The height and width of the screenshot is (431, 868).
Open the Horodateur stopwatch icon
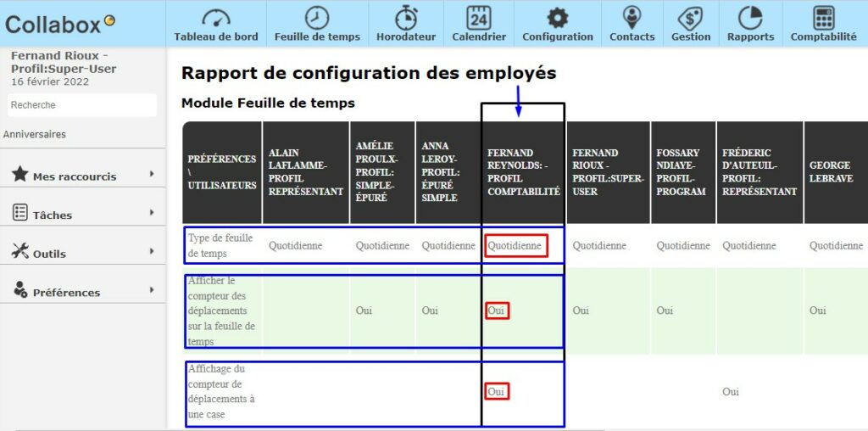point(406,18)
